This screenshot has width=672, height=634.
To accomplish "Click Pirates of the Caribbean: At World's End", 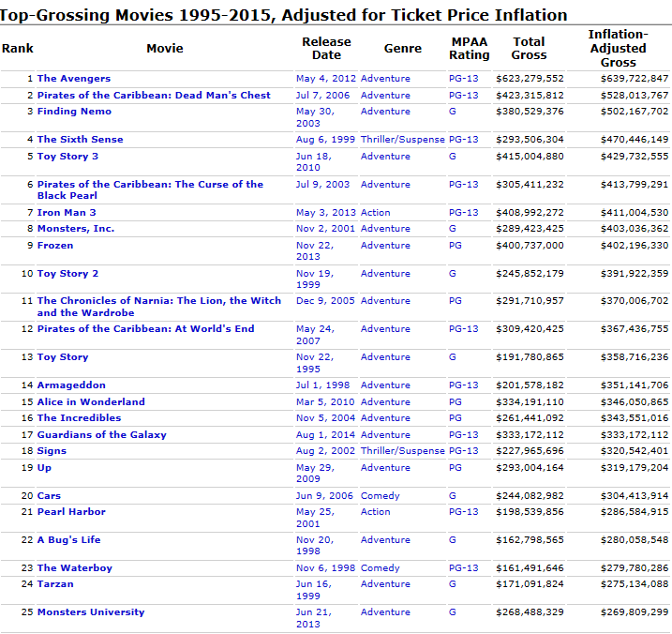I will (x=145, y=329).
